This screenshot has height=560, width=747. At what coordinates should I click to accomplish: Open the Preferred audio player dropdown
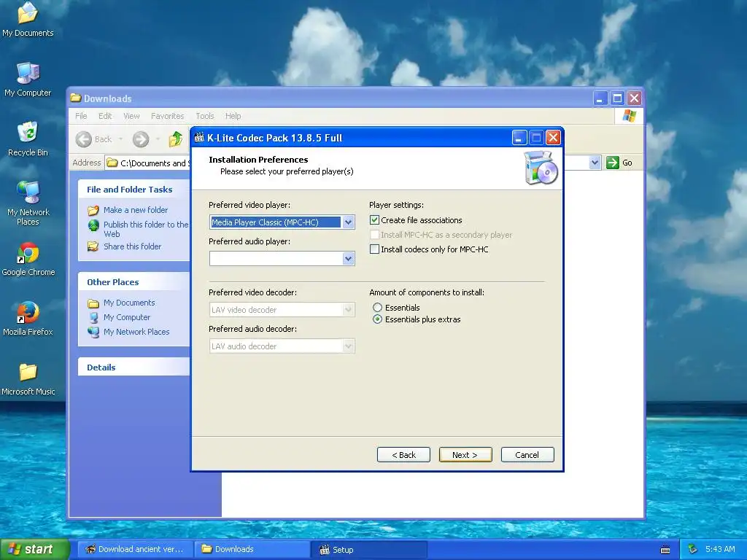coord(348,259)
